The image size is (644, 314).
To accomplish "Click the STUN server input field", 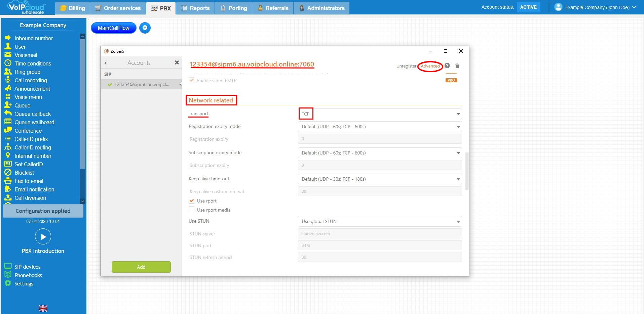I will (380, 233).
